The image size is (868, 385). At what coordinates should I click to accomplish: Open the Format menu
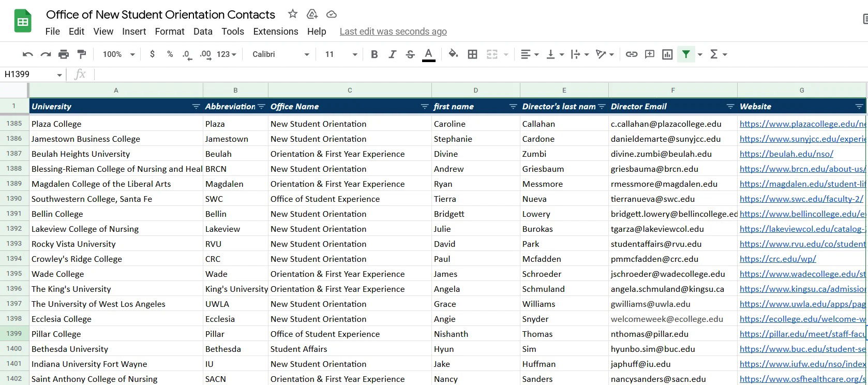click(170, 32)
